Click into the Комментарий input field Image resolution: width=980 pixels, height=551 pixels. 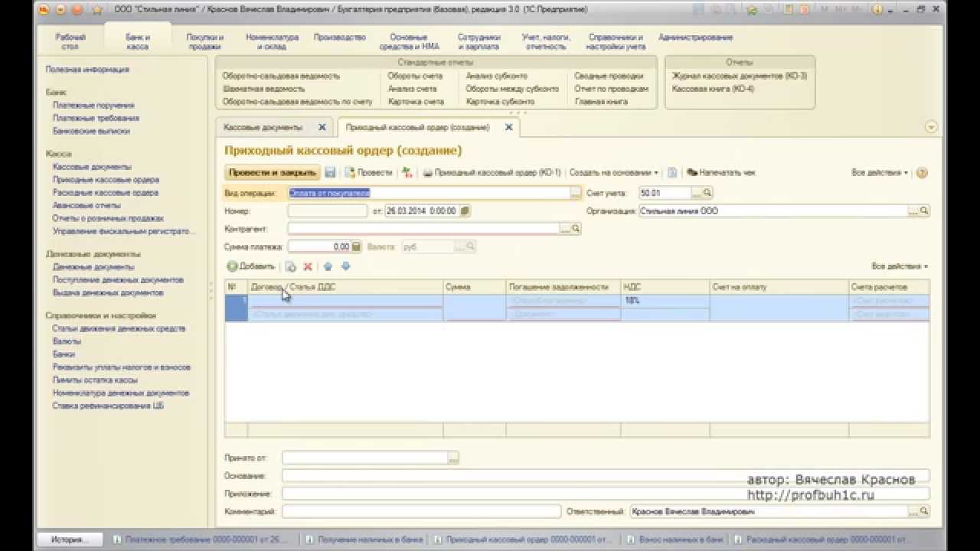click(x=421, y=511)
